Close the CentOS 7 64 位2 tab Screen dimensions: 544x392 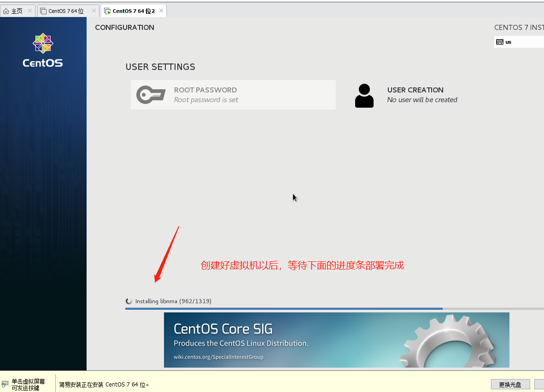[161, 11]
